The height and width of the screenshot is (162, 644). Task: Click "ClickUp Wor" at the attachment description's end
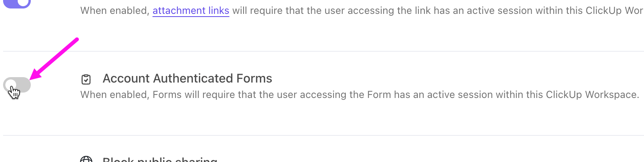614,11
